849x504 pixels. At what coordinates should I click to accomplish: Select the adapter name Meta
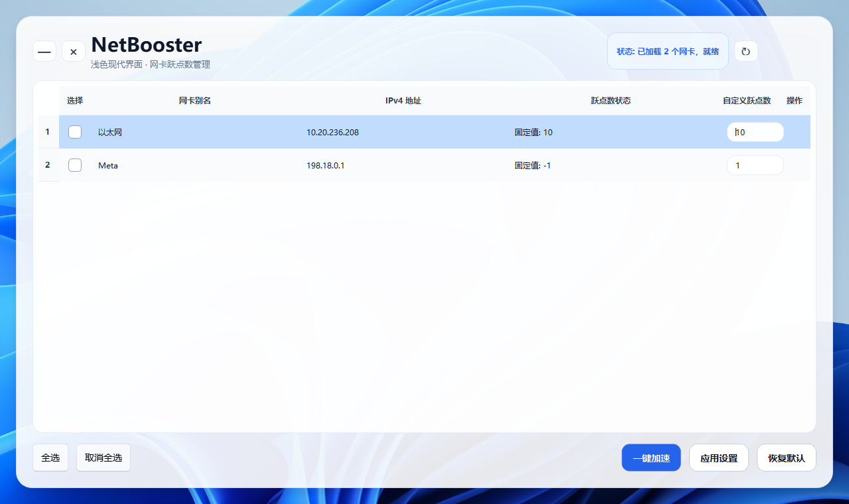[108, 165]
